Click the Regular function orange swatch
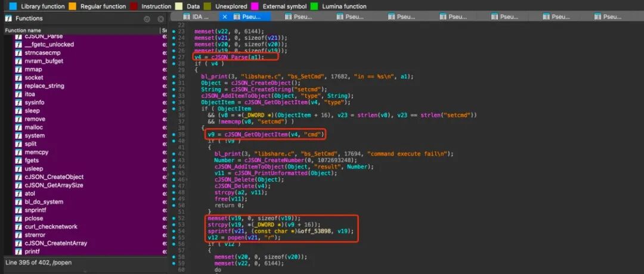The width and height of the screenshot is (644, 274). pyautogui.click(x=72, y=6)
